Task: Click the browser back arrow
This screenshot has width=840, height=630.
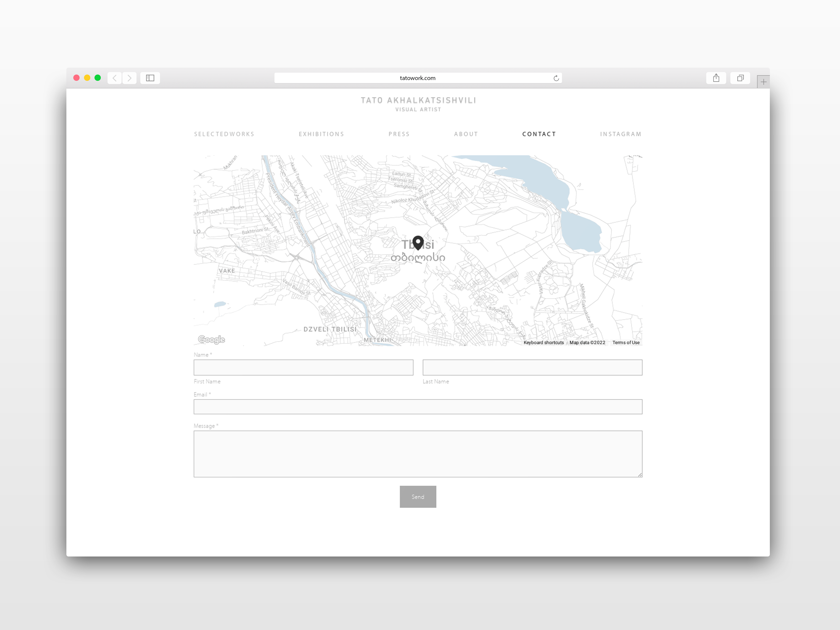Action: point(114,78)
